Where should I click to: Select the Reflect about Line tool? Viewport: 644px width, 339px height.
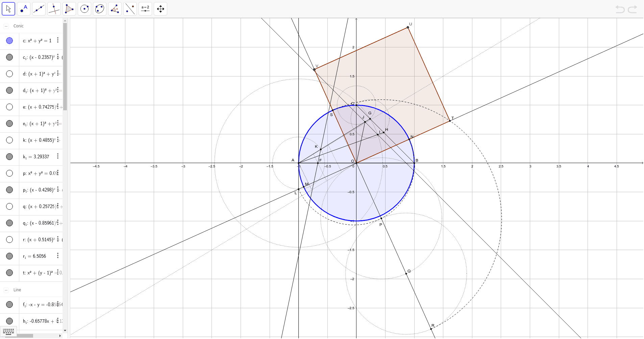[130, 8]
